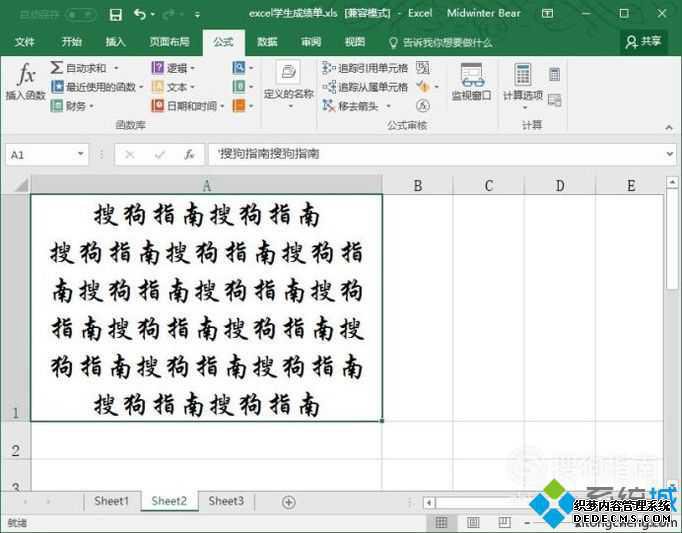Click the zoom out minus button
Viewport: 682px width, 533px height.
[x=527, y=523]
